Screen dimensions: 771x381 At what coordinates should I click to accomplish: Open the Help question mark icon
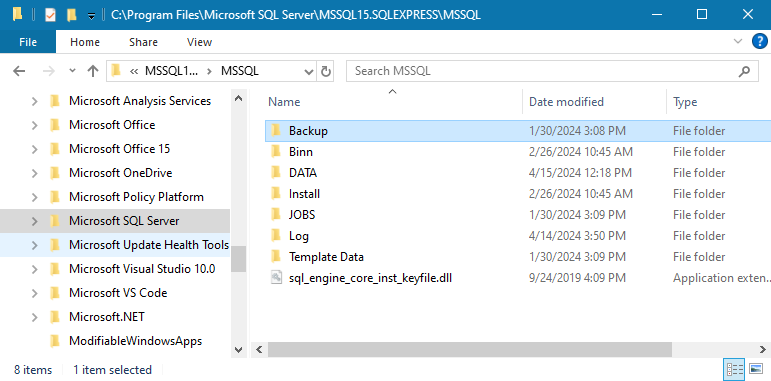760,41
